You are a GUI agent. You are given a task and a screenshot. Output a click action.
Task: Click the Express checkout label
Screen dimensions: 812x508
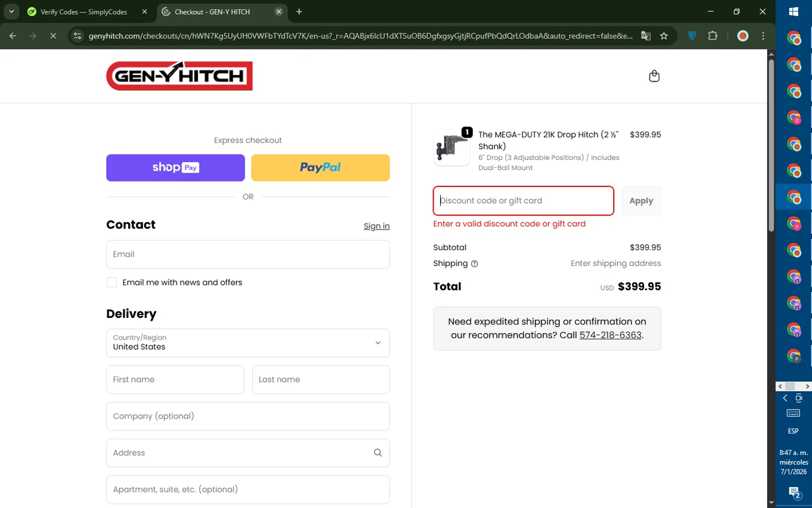point(248,140)
